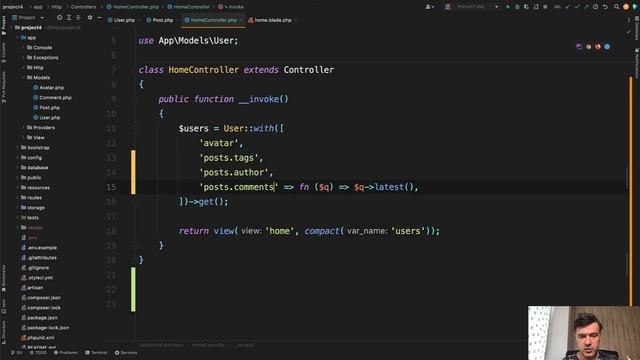640x360 pixels.
Task: Click the yellow change marker beside line 14
Action: click(133, 172)
